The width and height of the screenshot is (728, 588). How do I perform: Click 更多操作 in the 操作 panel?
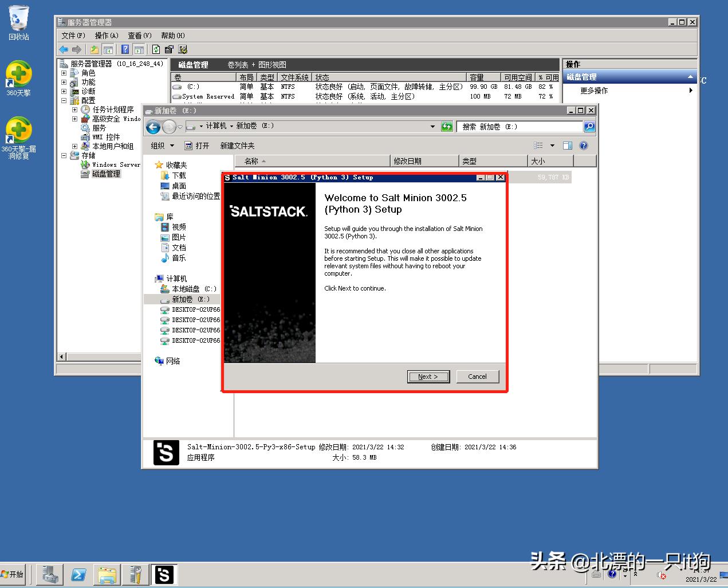pos(595,91)
